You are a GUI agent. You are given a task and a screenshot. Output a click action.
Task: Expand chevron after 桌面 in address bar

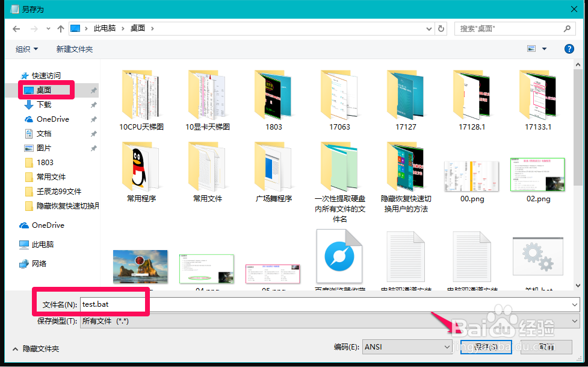point(152,28)
